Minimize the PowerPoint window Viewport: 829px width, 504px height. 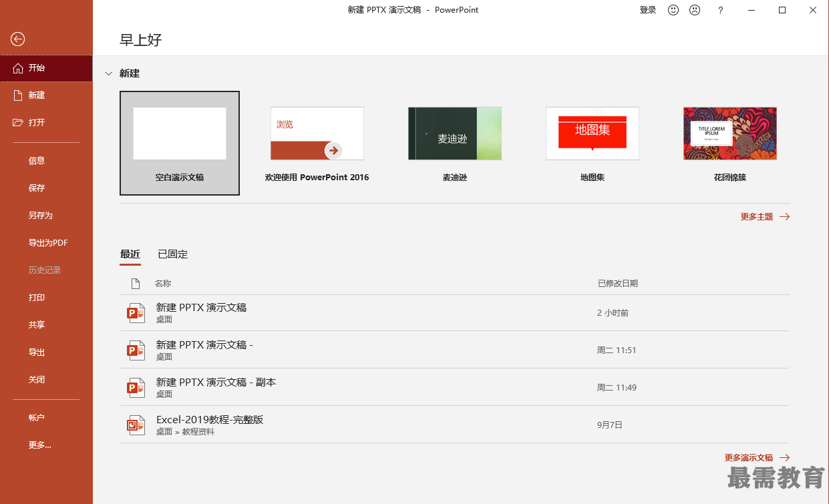click(x=752, y=10)
